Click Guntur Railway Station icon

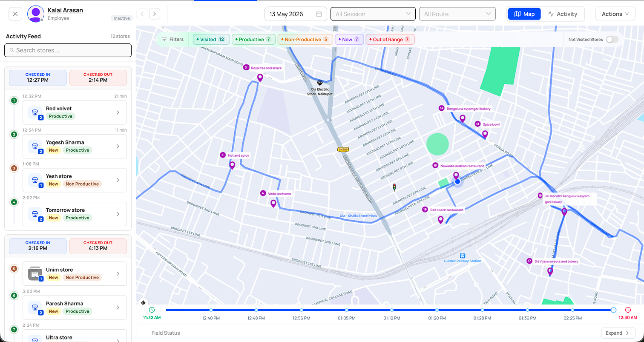click(x=463, y=256)
